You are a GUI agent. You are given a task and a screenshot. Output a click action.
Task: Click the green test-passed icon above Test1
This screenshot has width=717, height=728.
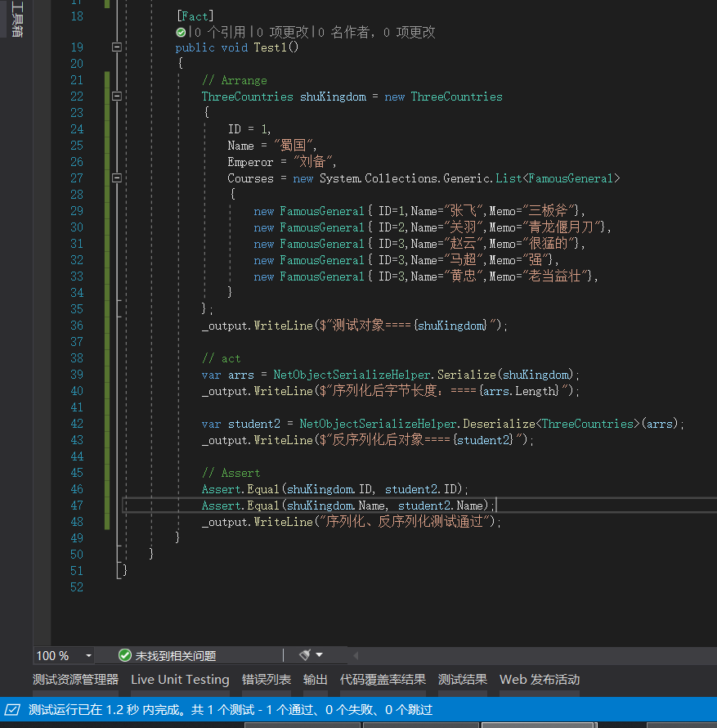pos(181,32)
